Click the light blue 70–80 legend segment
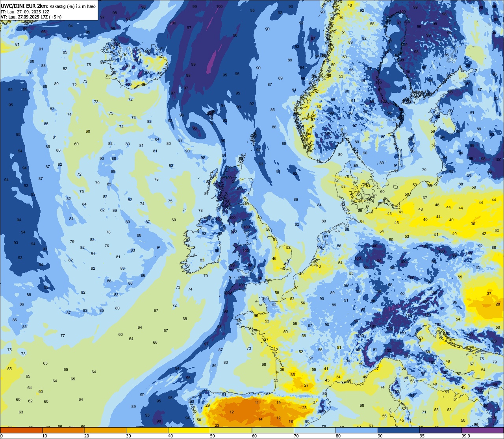 315,430
